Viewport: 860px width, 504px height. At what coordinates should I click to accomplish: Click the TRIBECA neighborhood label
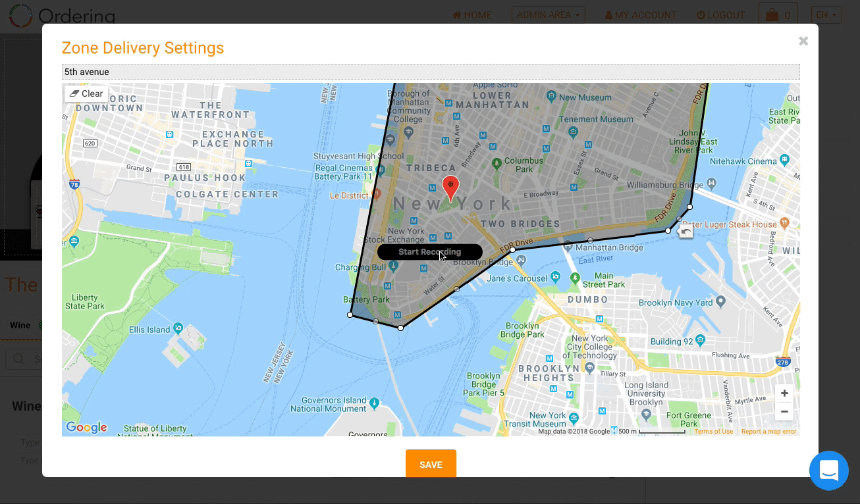tap(431, 168)
